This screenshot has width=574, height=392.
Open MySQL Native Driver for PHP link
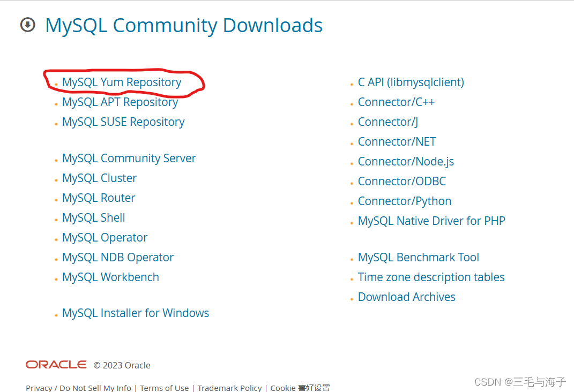(x=431, y=221)
